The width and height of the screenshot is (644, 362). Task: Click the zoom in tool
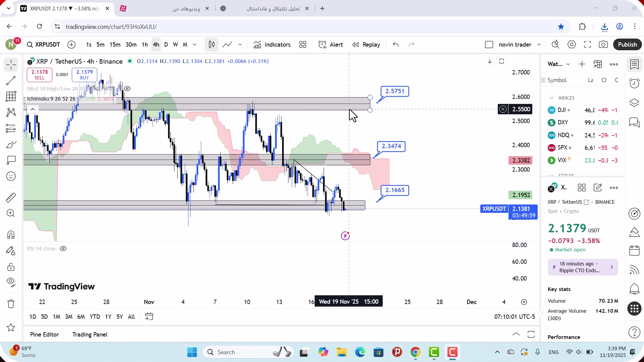[11, 213]
